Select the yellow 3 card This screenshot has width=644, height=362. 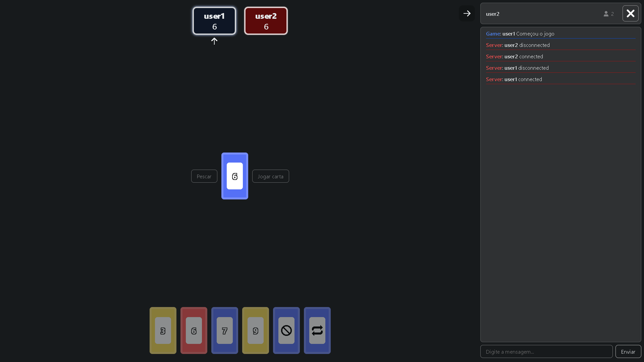(163, 330)
